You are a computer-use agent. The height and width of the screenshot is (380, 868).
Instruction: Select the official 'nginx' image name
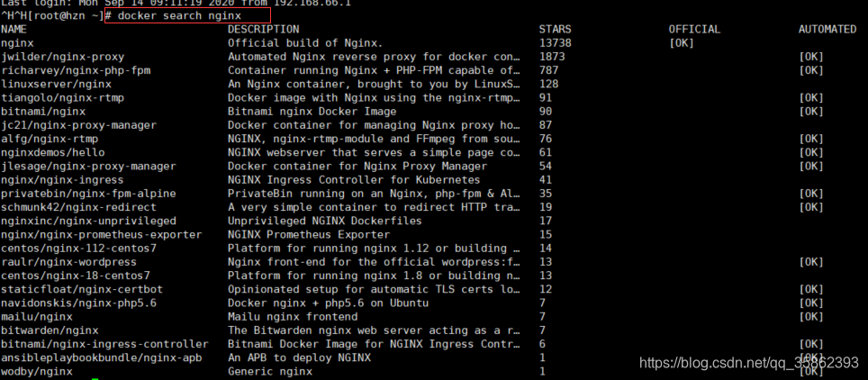coord(17,43)
